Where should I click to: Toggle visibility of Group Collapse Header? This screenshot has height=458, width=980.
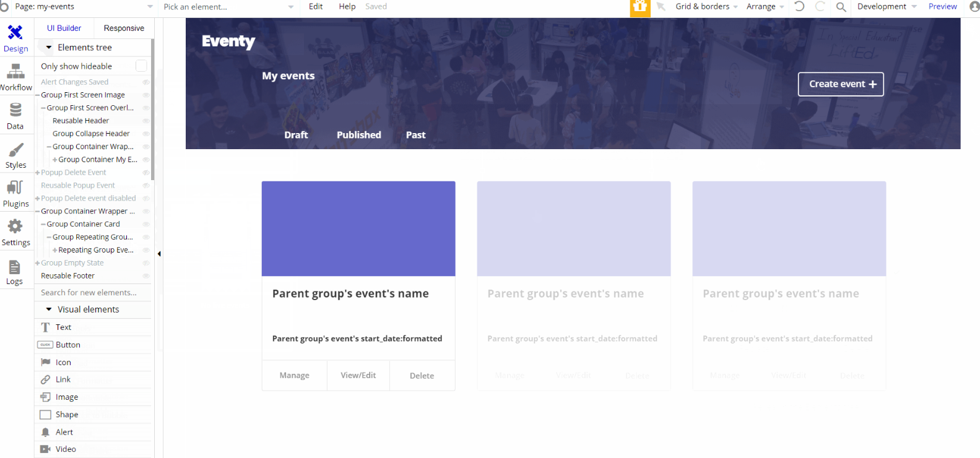[146, 134]
